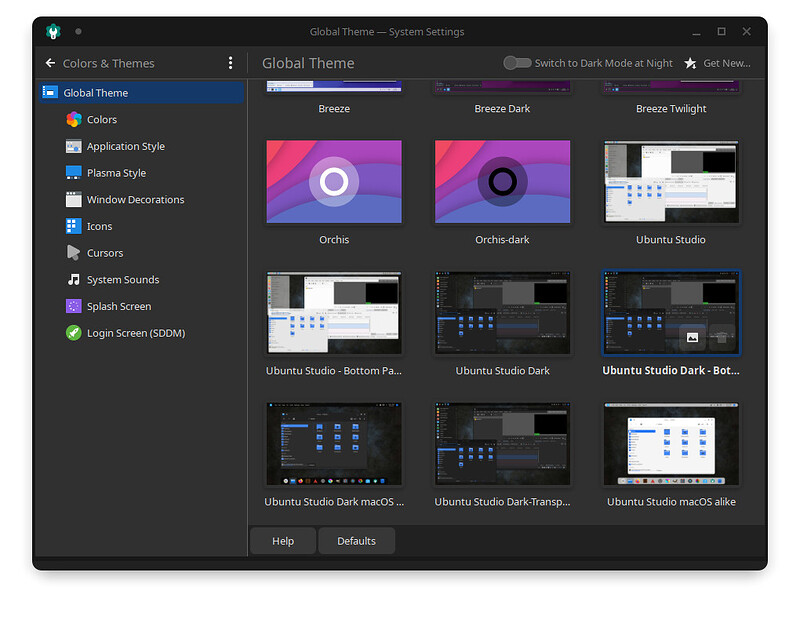Open Application Style settings icon
The width and height of the screenshot is (800, 626).
pos(74,146)
